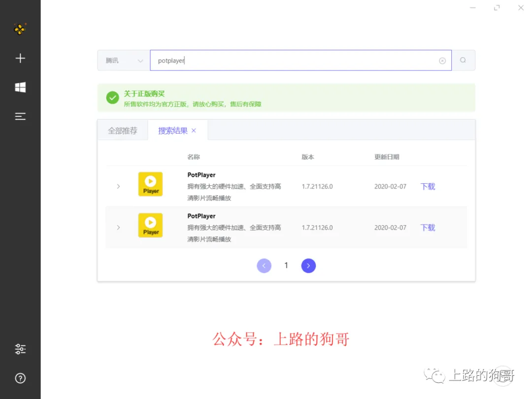The image size is (532, 399).
Task: Open the list menu icon in sidebar
Action: (20, 116)
